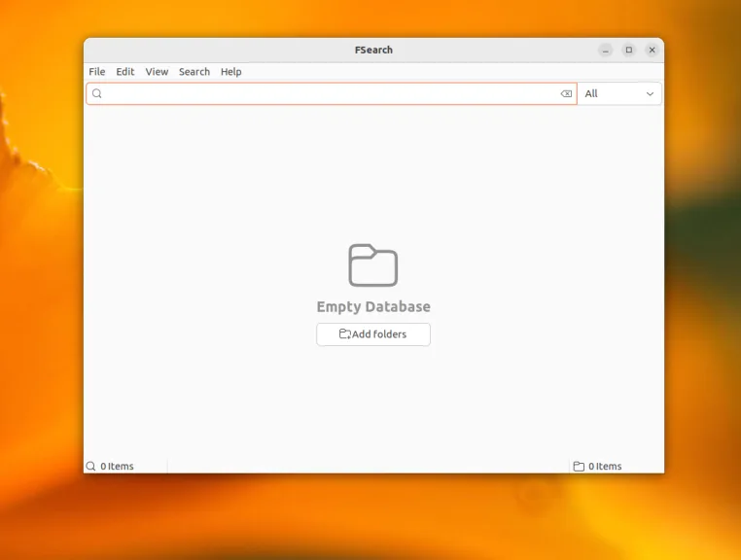
Task: Open the File menu
Action: pyautogui.click(x=97, y=72)
